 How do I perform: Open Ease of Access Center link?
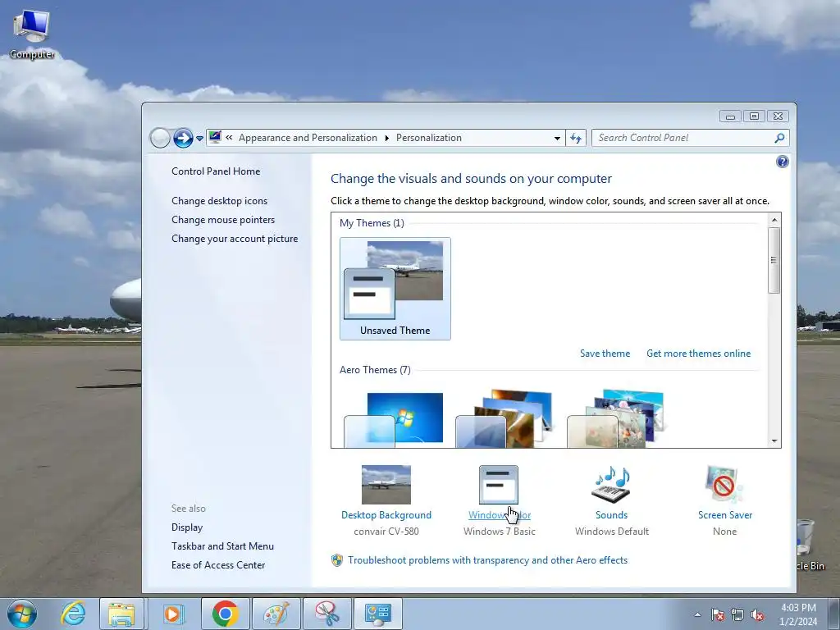point(218,565)
